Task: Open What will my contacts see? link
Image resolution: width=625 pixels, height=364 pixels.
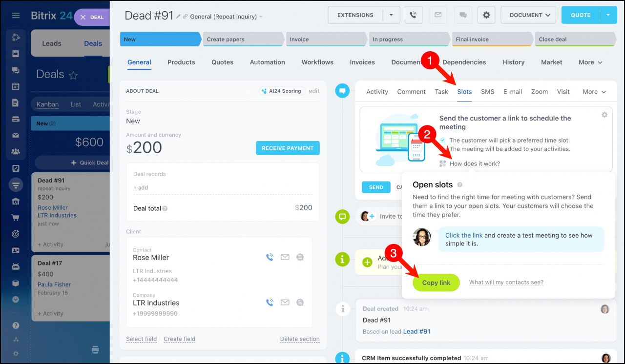Action: pyautogui.click(x=506, y=283)
